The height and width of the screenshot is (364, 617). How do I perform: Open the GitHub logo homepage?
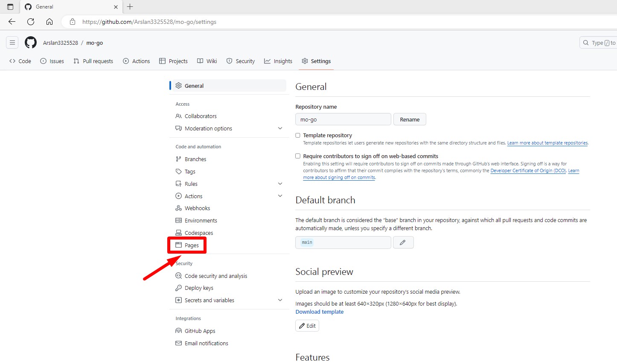(x=31, y=43)
